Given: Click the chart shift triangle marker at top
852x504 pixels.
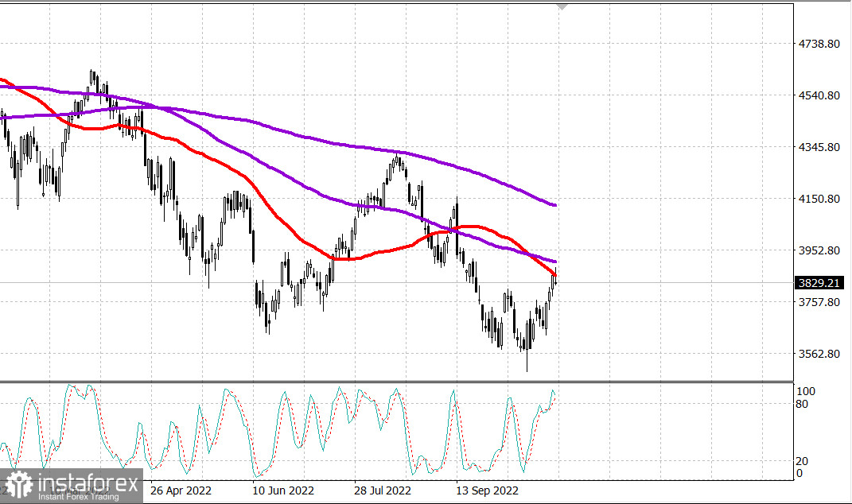Looking at the screenshot, I should tap(562, 7).
